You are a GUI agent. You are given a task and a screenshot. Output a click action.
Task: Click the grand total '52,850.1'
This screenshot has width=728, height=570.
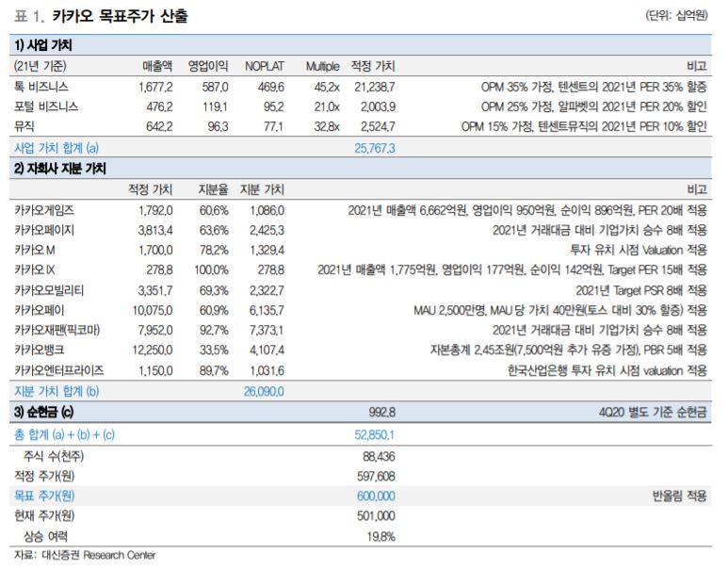pyautogui.click(x=375, y=435)
